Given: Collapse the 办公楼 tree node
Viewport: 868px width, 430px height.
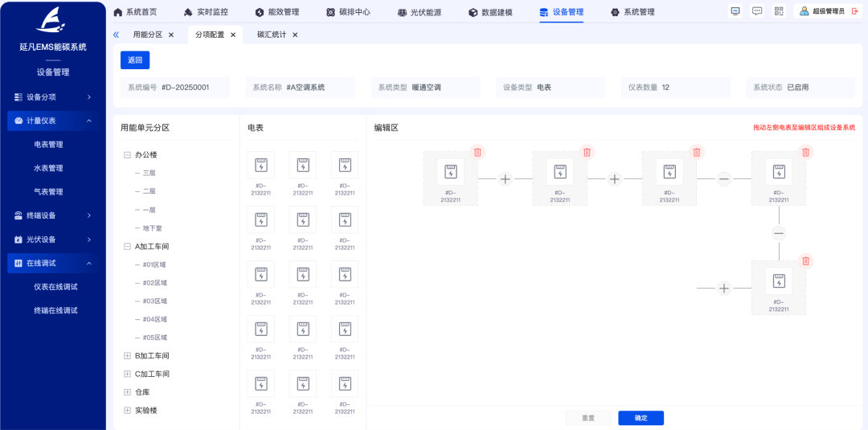Looking at the screenshot, I should tap(127, 155).
